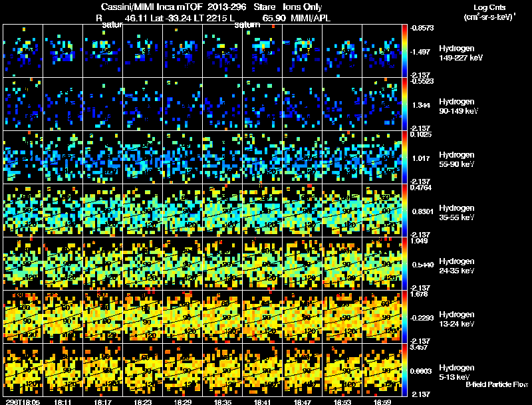Click the 'Hydrogen 55-90 keV' row label
This screenshot has height=405, width=532.
457,160
